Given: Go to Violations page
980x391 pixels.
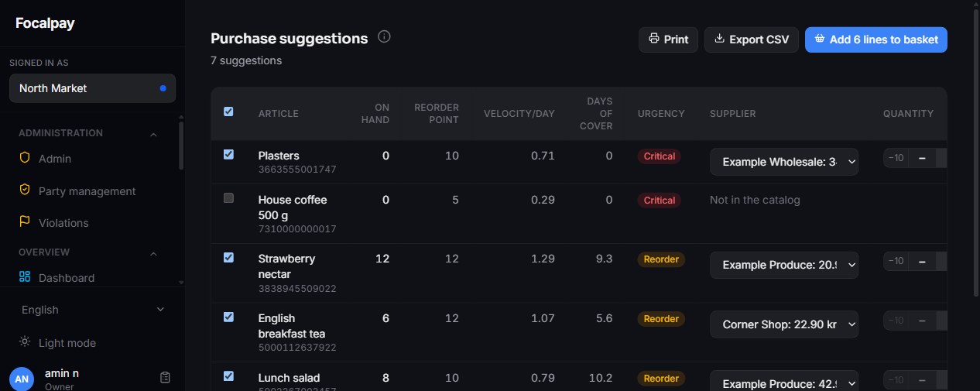Looking at the screenshot, I should [x=92, y=222].
